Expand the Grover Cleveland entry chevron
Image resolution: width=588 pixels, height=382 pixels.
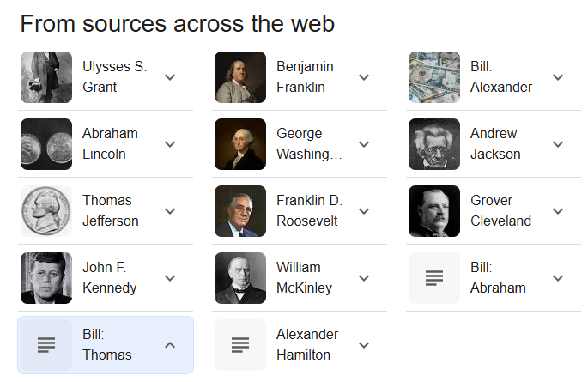coord(558,211)
